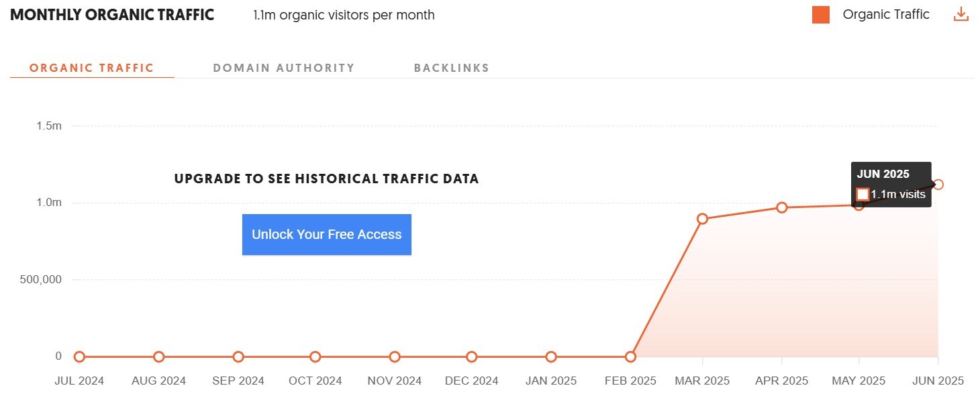Click the JUN 2025 data point
Viewport: 980px width, 396px height.
pos(938,185)
